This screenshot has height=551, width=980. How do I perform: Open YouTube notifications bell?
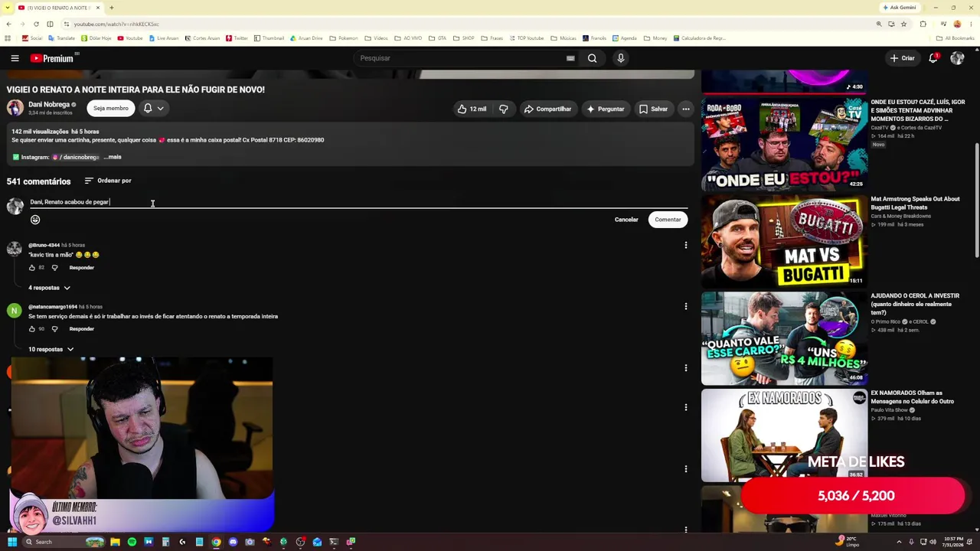click(933, 58)
